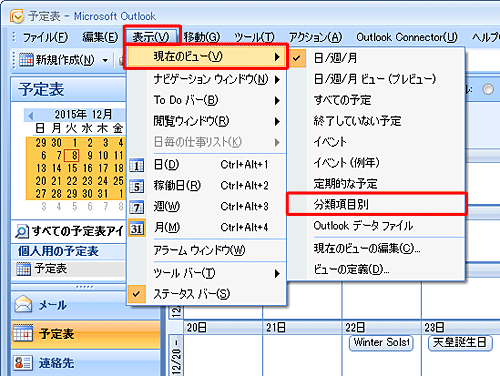The image size is (500, 376).
Task: Open Mail via the envelope icon
Action: (23, 304)
